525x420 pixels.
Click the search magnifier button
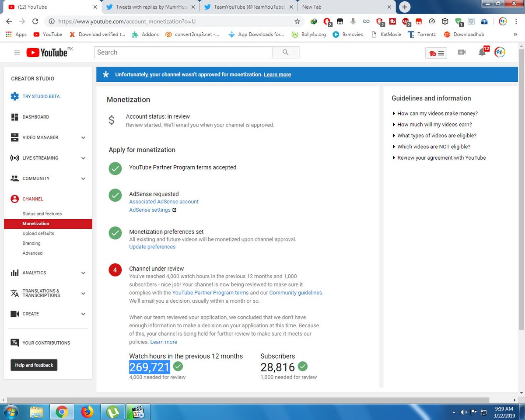(286, 52)
